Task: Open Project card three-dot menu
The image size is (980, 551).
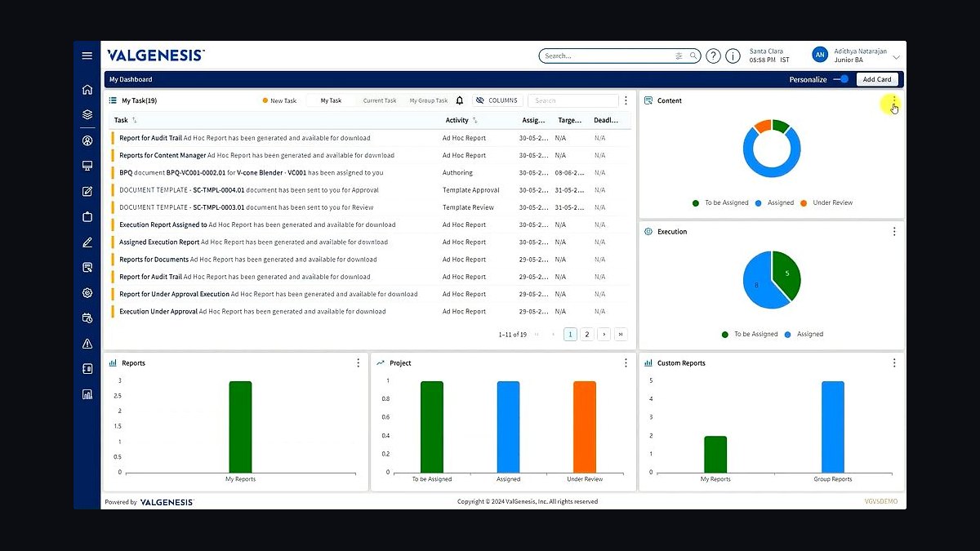Action: tap(626, 363)
